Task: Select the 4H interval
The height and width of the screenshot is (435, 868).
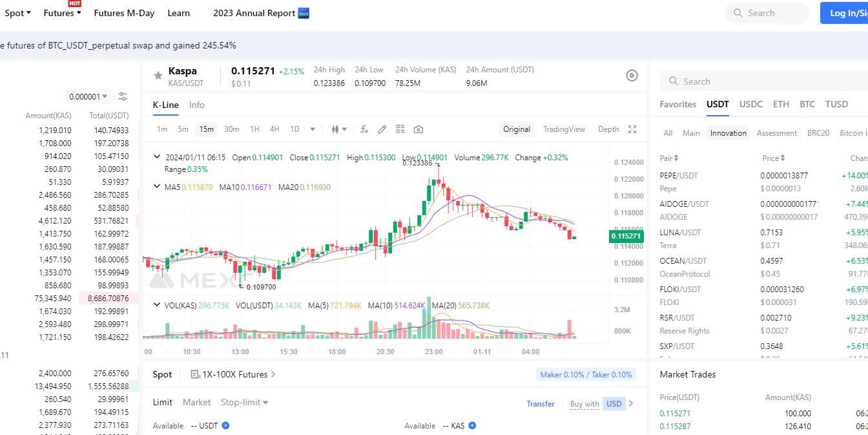Action: (274, 129)
